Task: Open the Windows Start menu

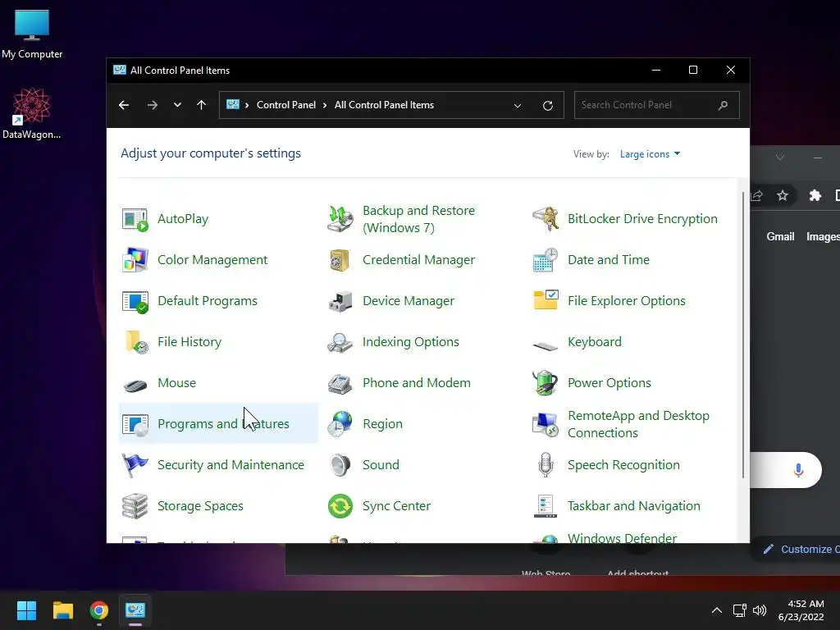Action: [26, 610]
